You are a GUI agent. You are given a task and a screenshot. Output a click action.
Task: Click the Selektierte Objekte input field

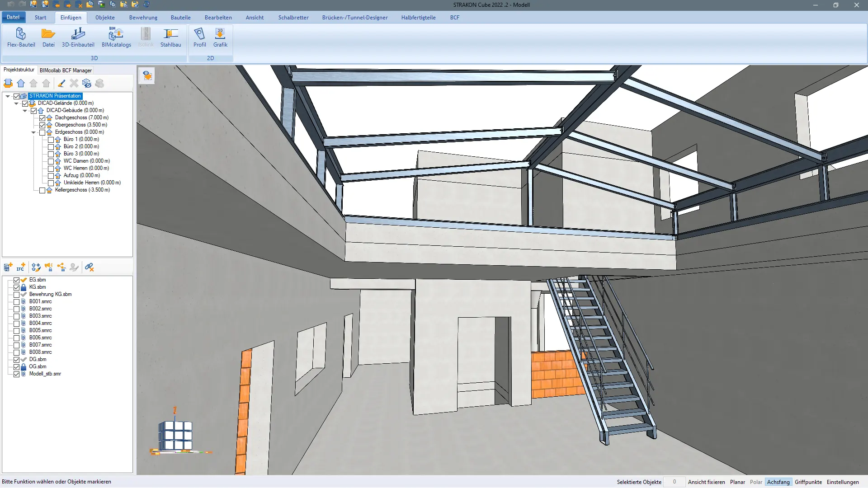point(674,481)
